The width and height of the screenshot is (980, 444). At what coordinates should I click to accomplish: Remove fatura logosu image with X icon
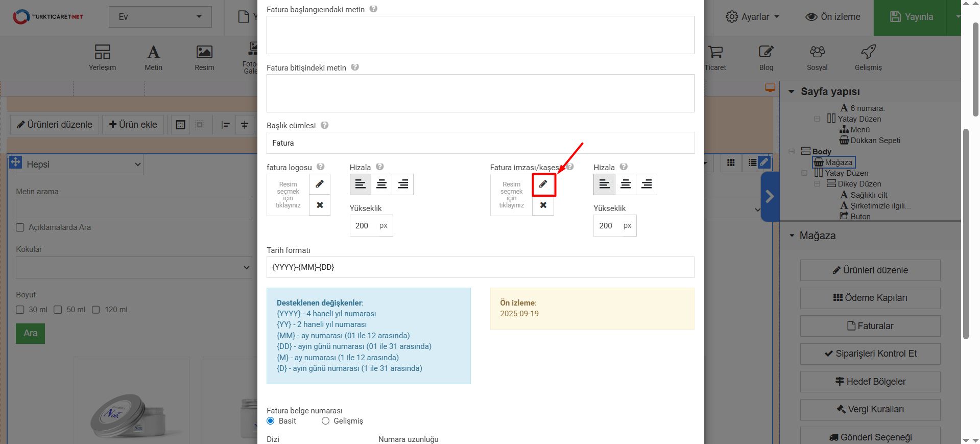pyautogui.click(x=320, y=205)
